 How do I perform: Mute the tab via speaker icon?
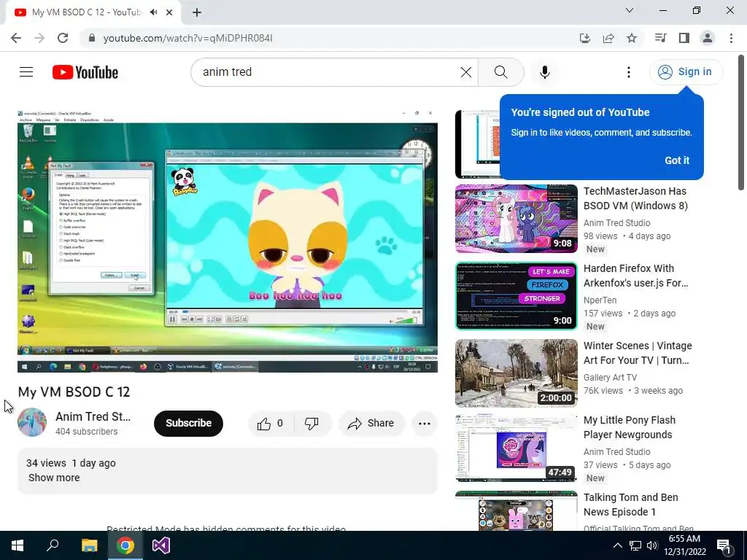click(153, 12)
